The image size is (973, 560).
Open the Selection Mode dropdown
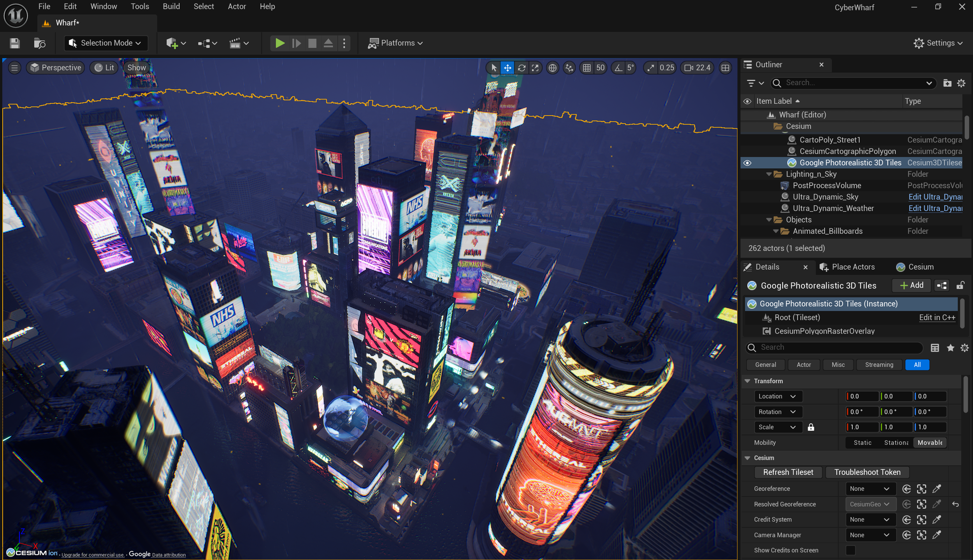pyautogui.click(x=106, y=43)
